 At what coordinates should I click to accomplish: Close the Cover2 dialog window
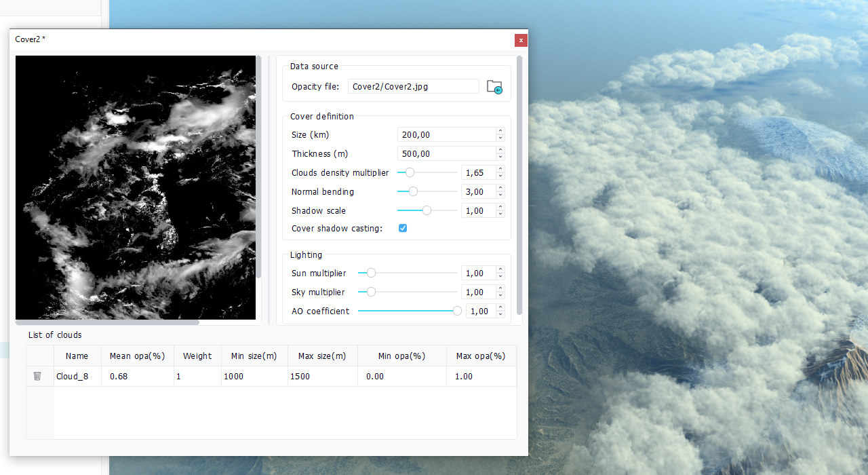click(521, 40)
